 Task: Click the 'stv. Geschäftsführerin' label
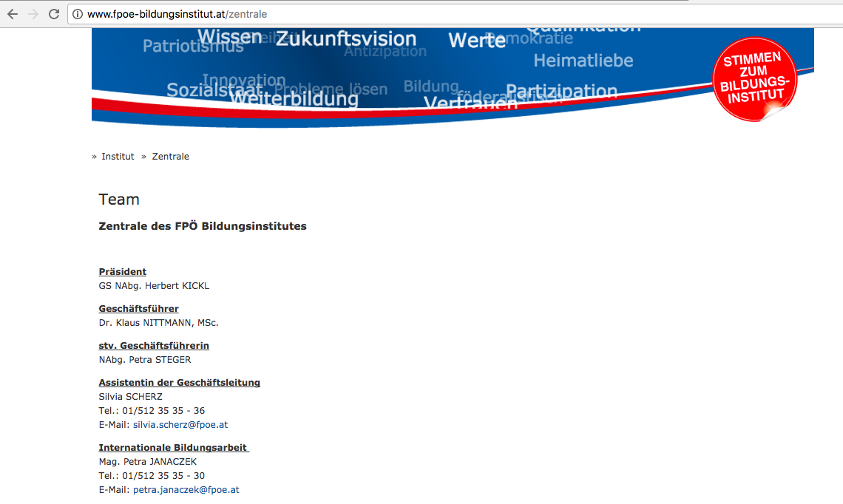point(154,346)
